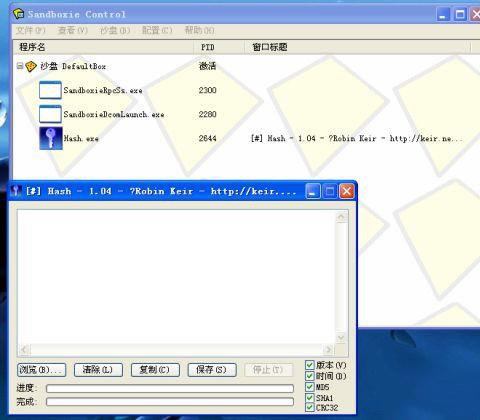The height and width of the screenshot is (420, 480).
Task: Click the 停止(T) stop button
Action: click(x=269, y=370)
